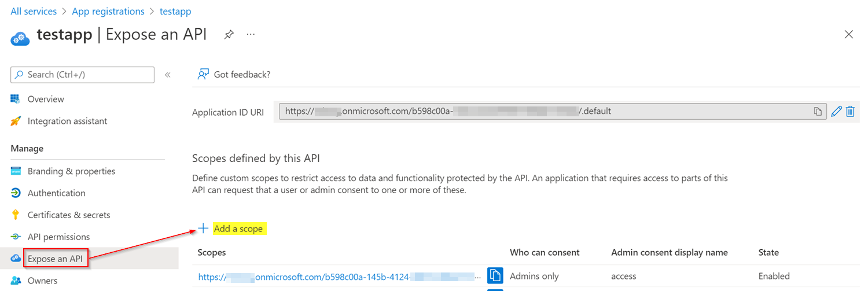This screenshot has width=868, height=291.
Task: Open App registrations breadcrumb link
Action: [108, 12]
